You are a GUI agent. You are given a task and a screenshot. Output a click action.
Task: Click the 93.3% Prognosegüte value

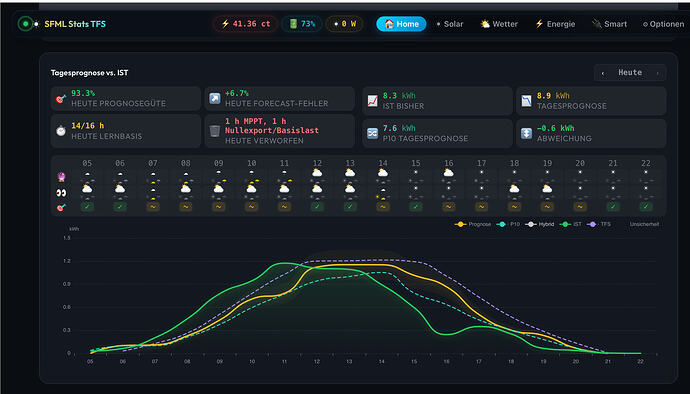pyautogui.click(x=83, y=93)
